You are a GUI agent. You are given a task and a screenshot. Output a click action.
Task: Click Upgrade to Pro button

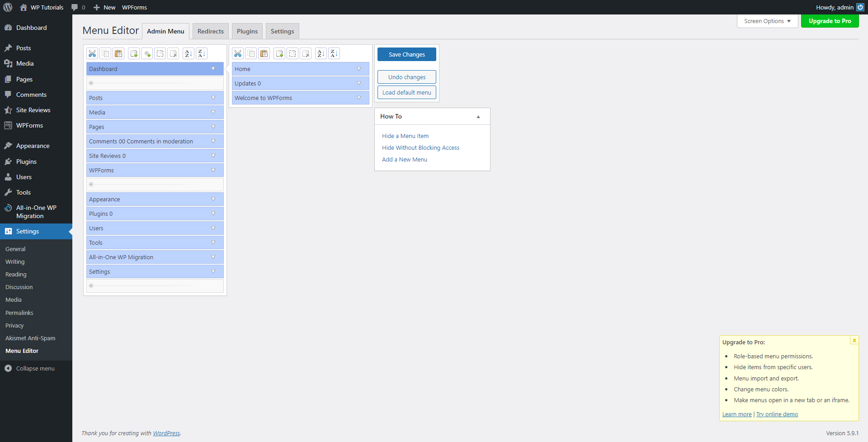coord(830,21)
